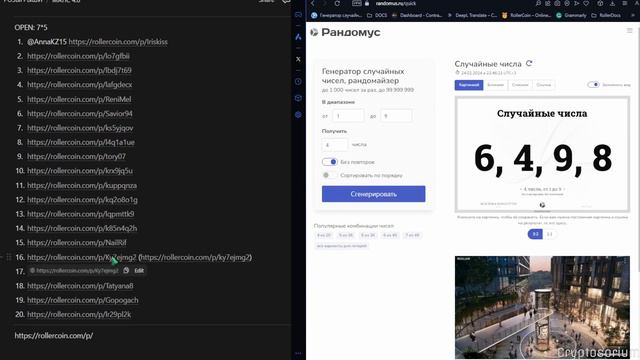Switch to third result view tab

520,85
